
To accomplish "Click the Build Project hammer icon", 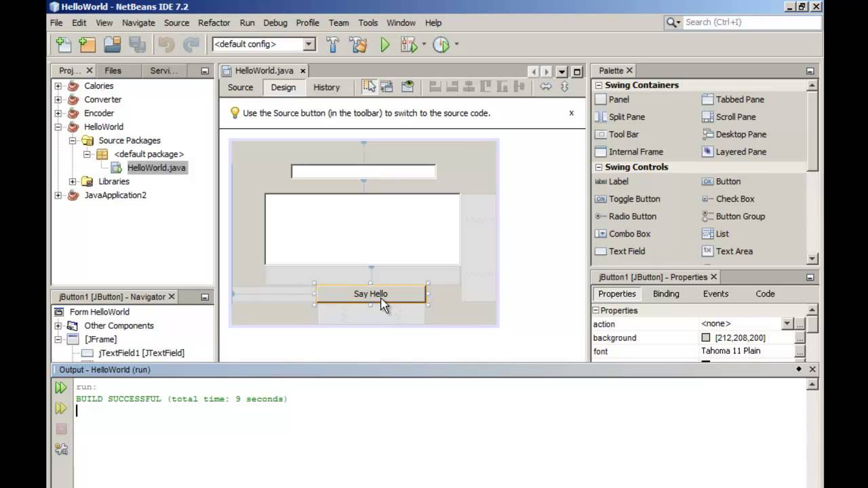I will pyautogui.click(x=332, y=45).
